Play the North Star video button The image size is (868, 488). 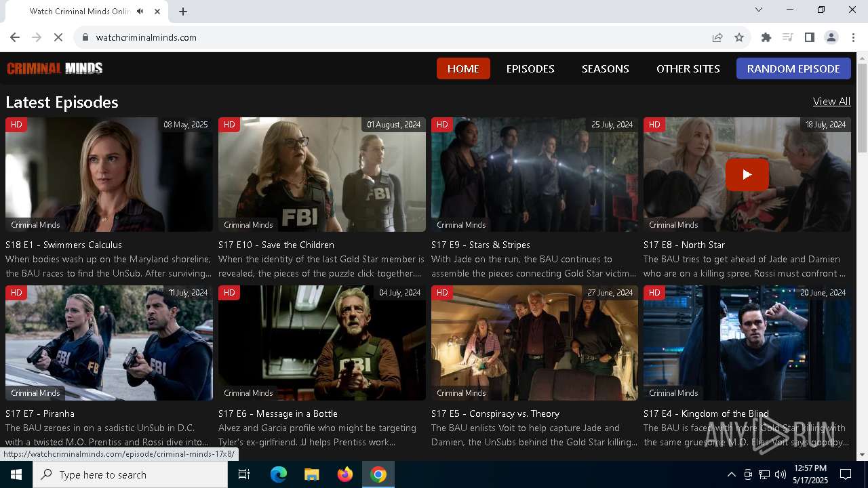[747, 174]
